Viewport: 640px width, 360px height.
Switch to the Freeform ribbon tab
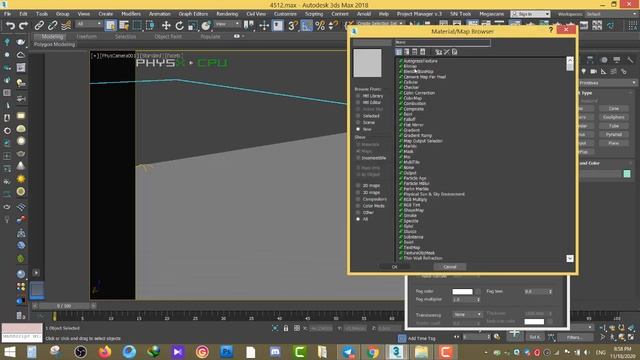click(x=87, y=37)
